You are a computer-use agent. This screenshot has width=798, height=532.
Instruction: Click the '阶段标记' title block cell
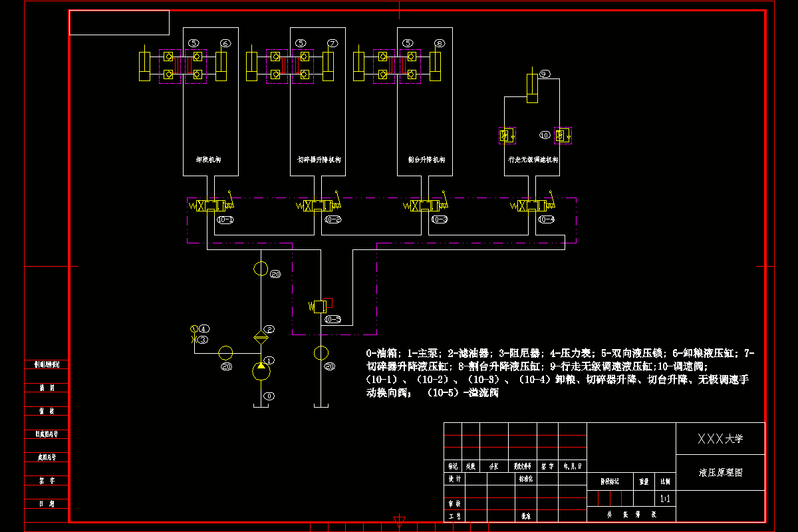pos(609,481)
